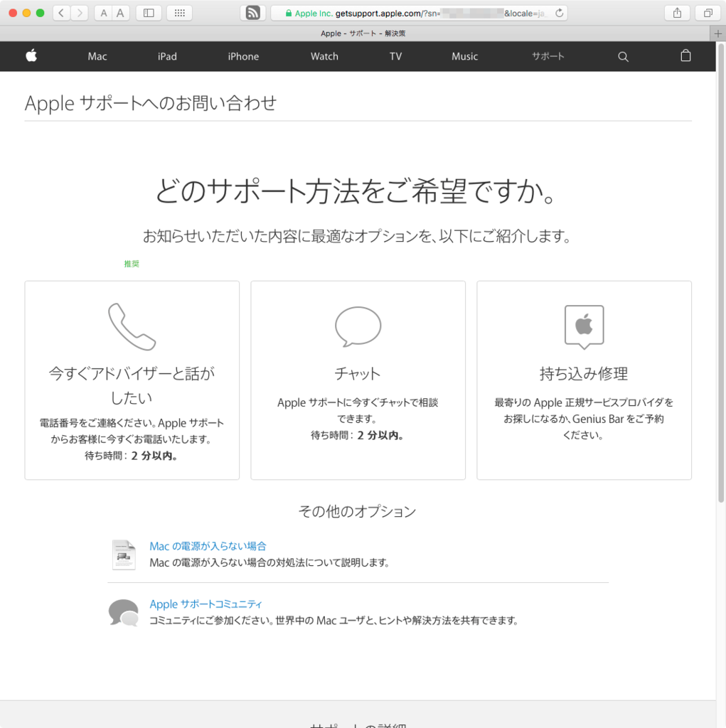Click Apple サポートに今すぐチャットで相談 description
This screenshot has height=728, width=726.
[x=358, y=410]
